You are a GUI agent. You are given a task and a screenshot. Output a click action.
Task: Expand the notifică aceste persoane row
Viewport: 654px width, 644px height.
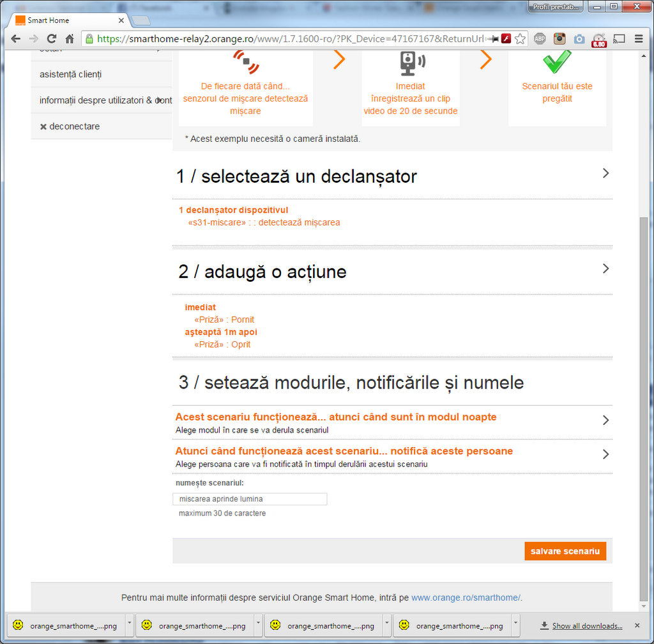pos(605,454)
